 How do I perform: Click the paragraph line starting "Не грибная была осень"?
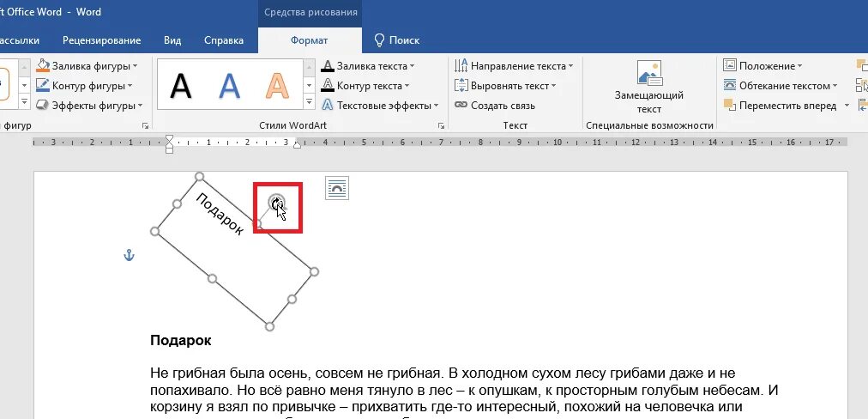(443, 373)
